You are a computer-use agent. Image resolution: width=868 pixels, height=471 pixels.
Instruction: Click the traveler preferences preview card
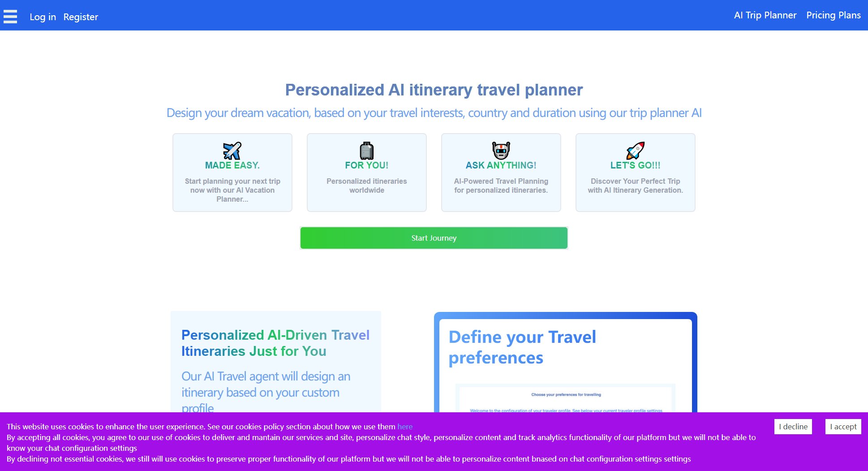click(x=565, y=399)
